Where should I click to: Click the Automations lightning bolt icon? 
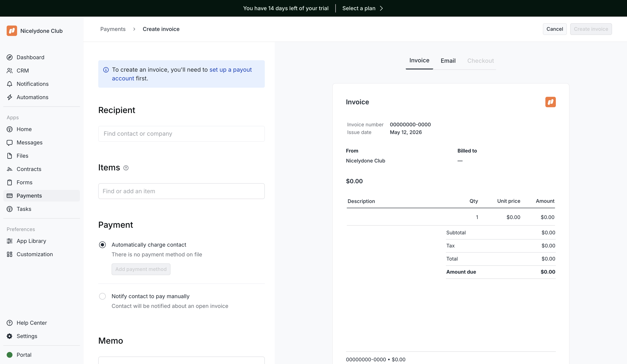point(10,97)
